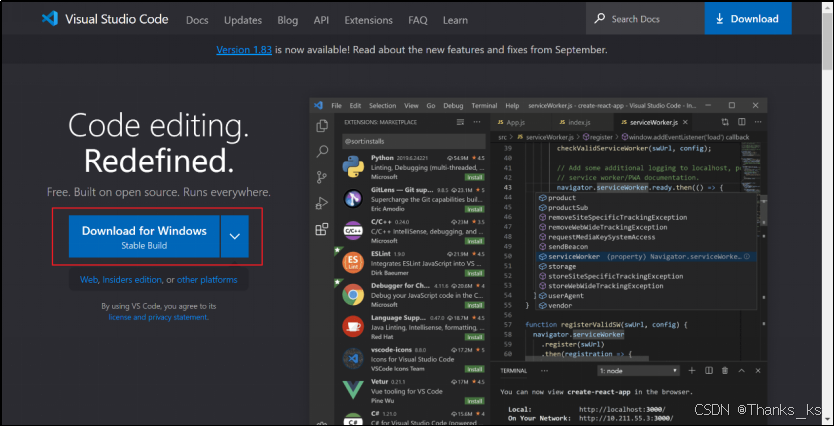Open the Version 1.83 link

(x=244, y=50)
